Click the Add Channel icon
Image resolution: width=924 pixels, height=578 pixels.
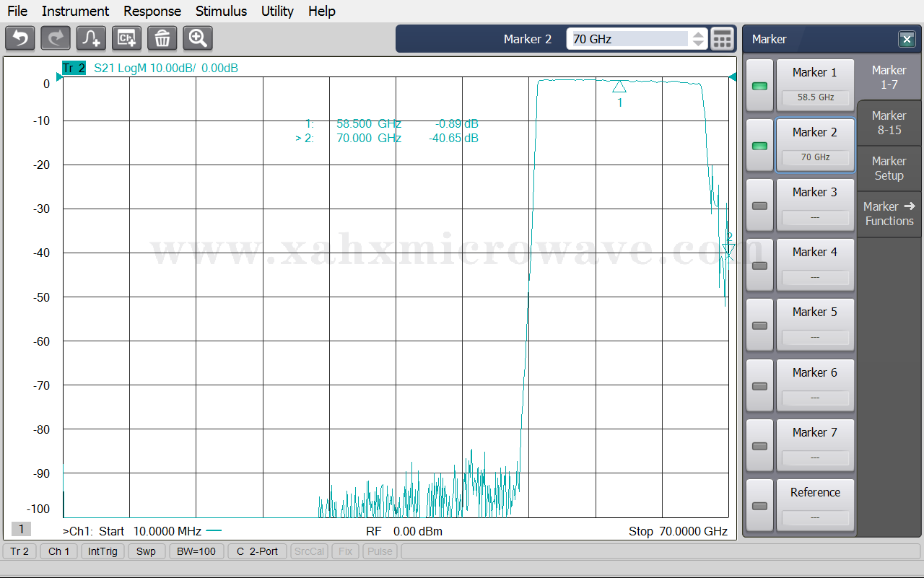pyautogui.click(x=126, y=38)
